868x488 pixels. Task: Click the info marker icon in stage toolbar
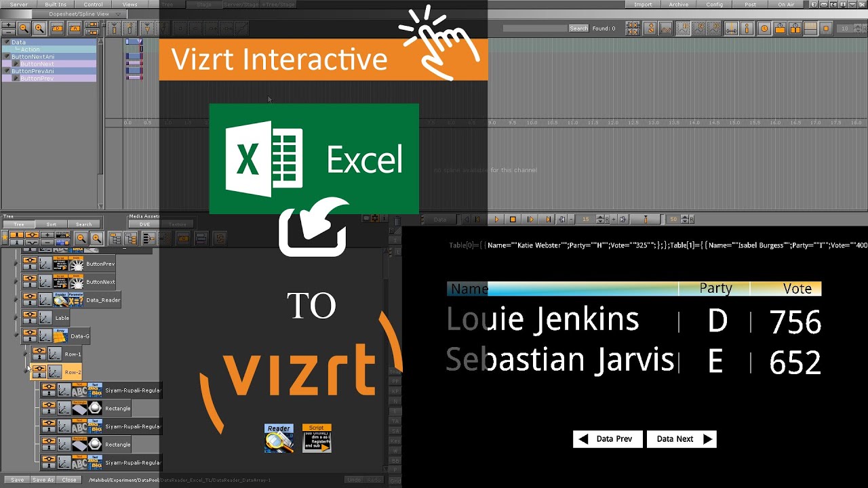point(747,28)
